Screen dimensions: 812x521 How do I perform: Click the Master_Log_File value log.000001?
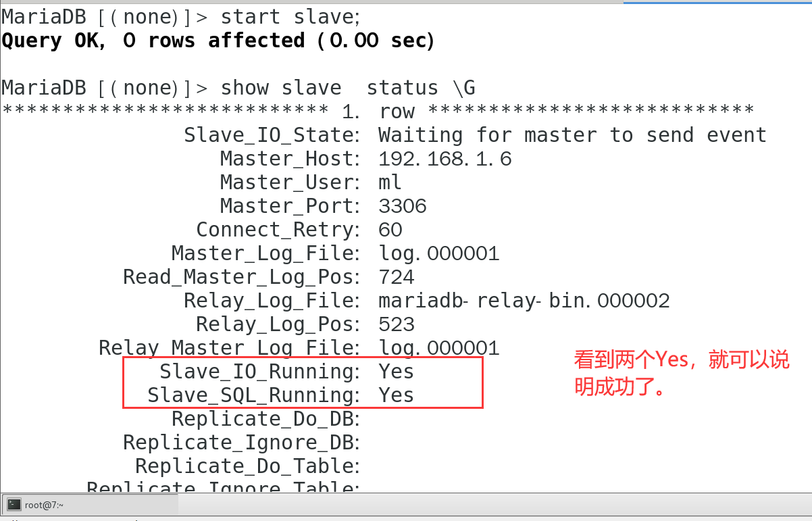click(x=438, y=253)
